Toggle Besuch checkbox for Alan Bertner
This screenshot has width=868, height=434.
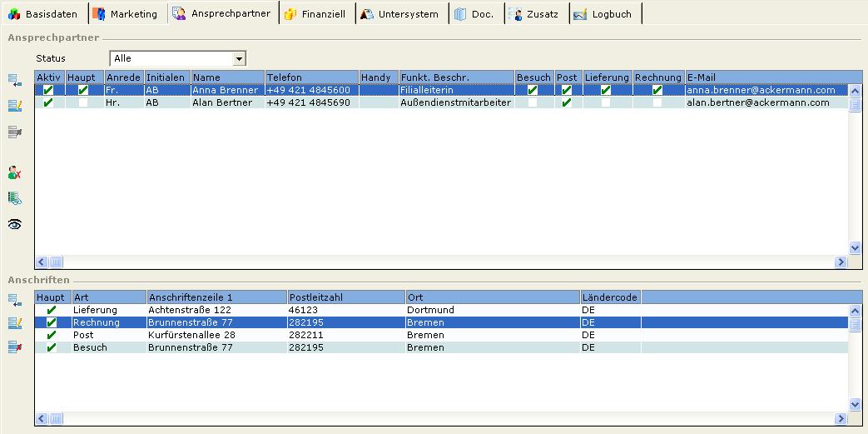click(533, 103)
